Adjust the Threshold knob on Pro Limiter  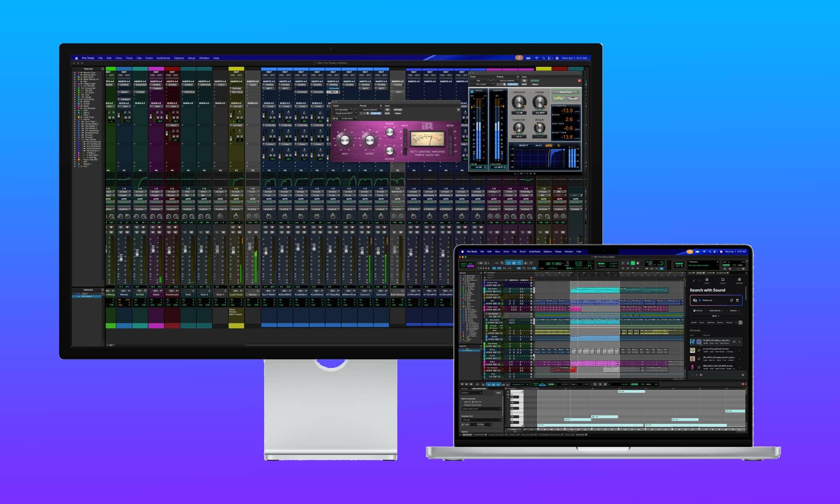pyautogui.click(x=519, y=102)
